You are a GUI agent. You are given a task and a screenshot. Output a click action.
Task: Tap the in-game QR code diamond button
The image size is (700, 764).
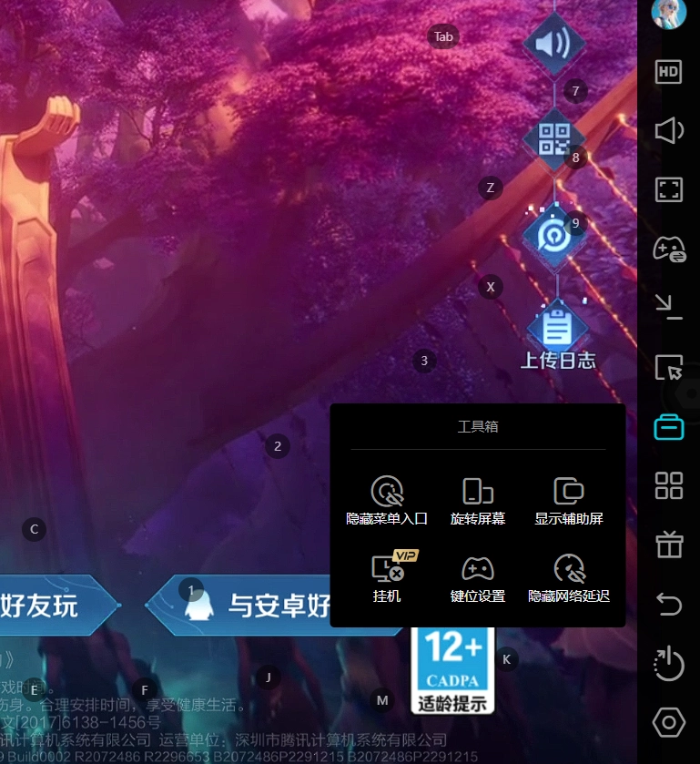[553, 139]
